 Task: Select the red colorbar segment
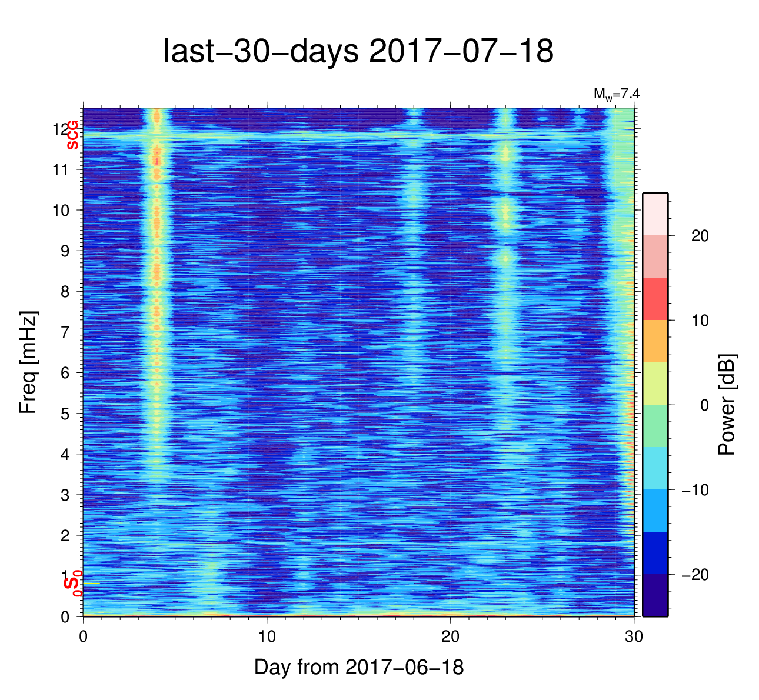(x=655, y=299)
